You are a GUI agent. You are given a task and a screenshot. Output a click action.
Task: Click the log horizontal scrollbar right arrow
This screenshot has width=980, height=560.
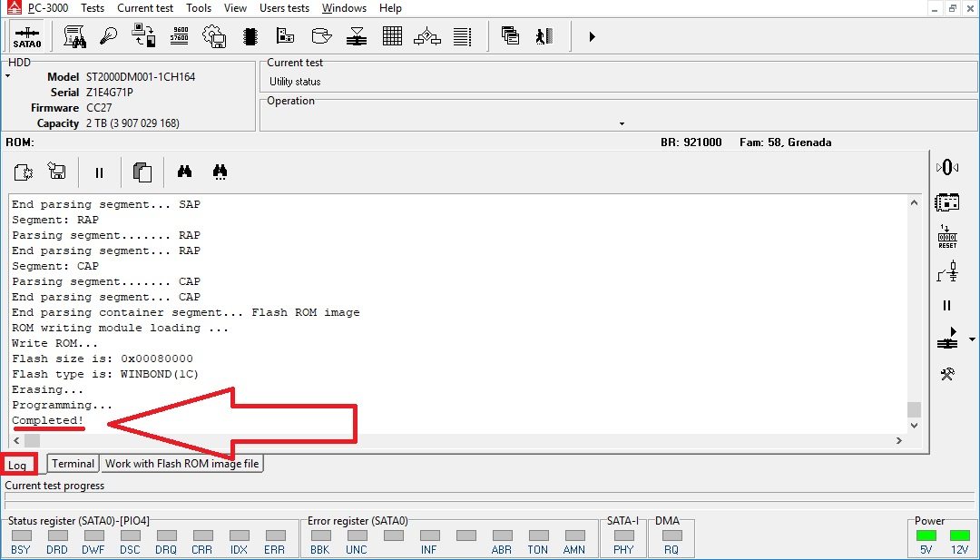coord(898,440)
